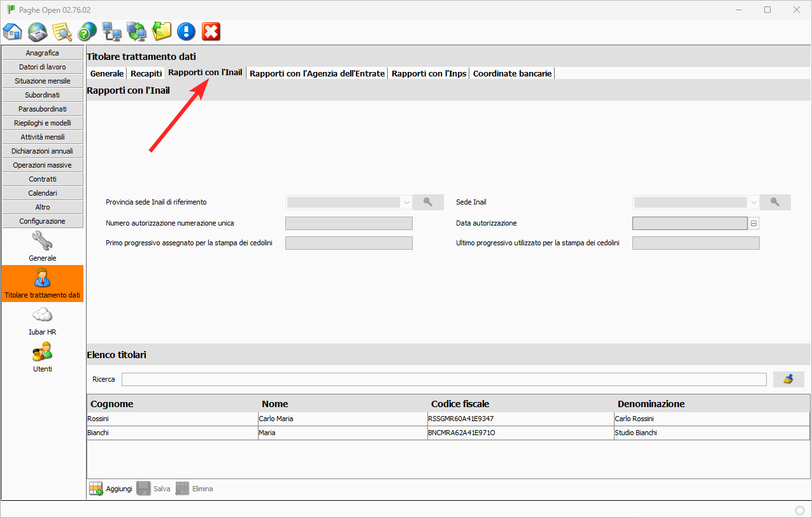Click the folder with green arrow icon
This screenshot has height=518, width=812.
tap(162, 31)
